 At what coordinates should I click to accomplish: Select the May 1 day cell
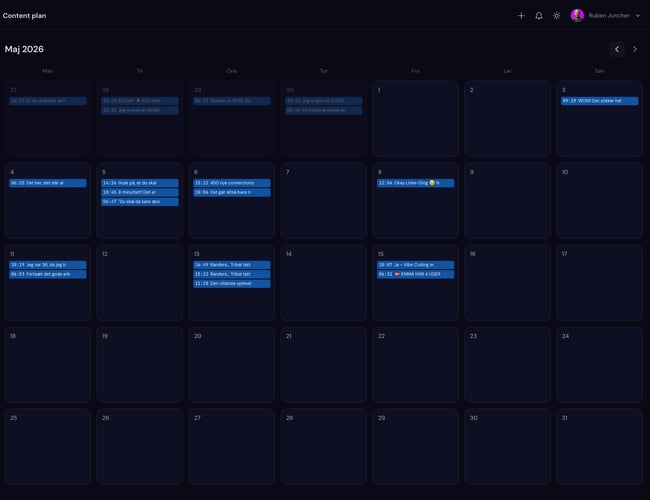[x=415, y=119]
